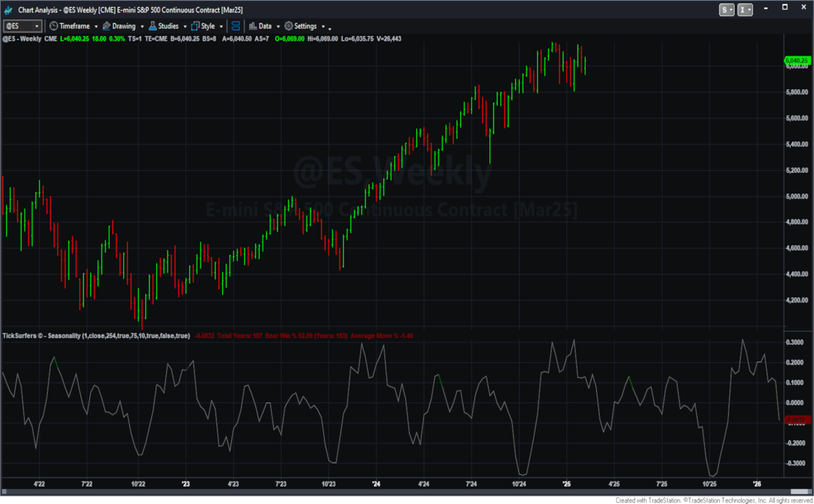Screen dimensions: 814x504
Task: Close the Chart Analysis window
Action: pos(804,8)
